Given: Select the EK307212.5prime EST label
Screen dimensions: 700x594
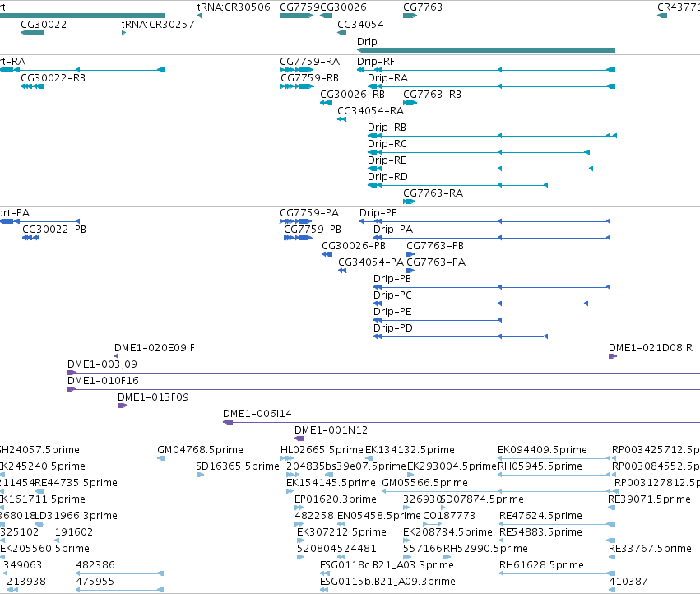Looking at the screenshot, I should pos(341,532).
